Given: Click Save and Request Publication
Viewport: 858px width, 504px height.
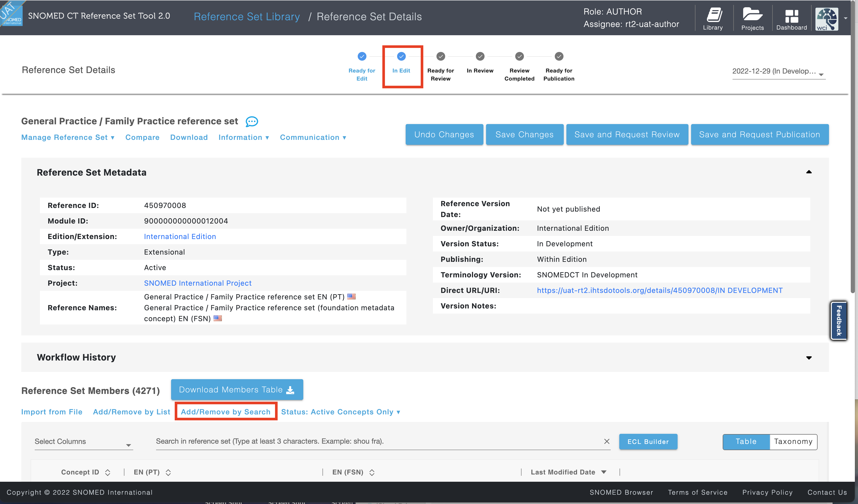Looking at the screenshot, I should click(759, 135).
